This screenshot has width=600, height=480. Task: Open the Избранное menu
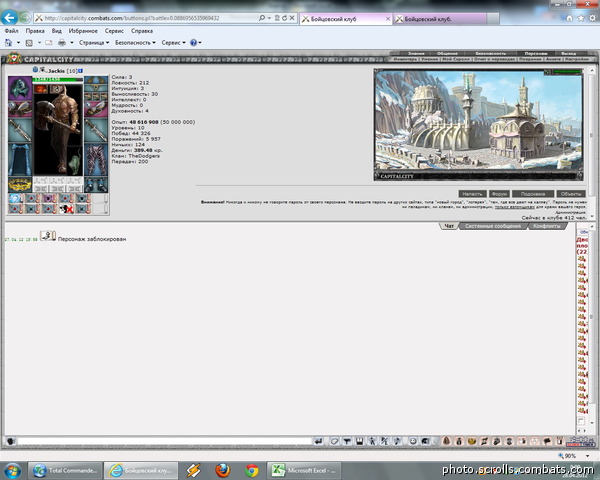click(83, 31)
